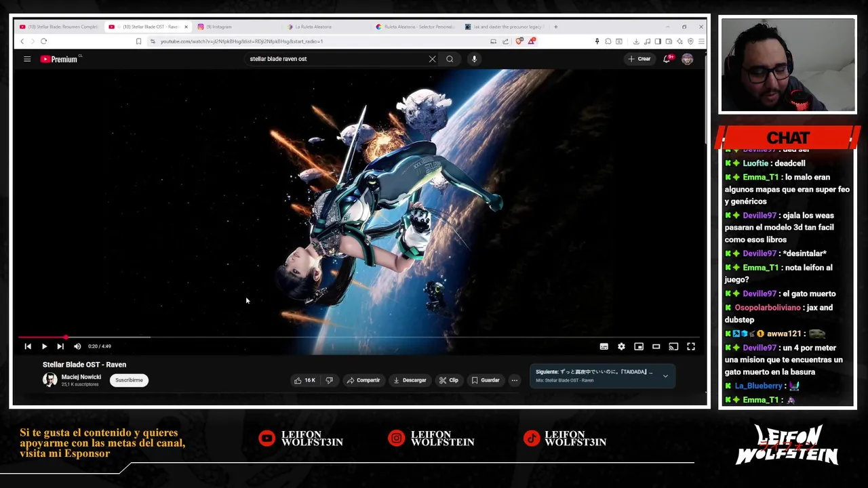The image size is (868, 488).
Task: Open the three-dot more actions menu
Action: click(514, 380)
